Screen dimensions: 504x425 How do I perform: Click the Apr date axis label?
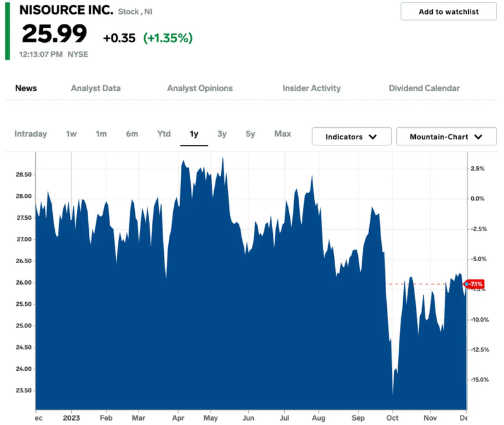(x=178, y=418)
